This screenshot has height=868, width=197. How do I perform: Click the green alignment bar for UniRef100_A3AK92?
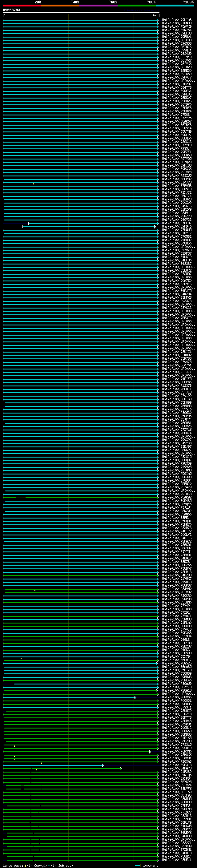pyautogui.click(x=81, y=498)
